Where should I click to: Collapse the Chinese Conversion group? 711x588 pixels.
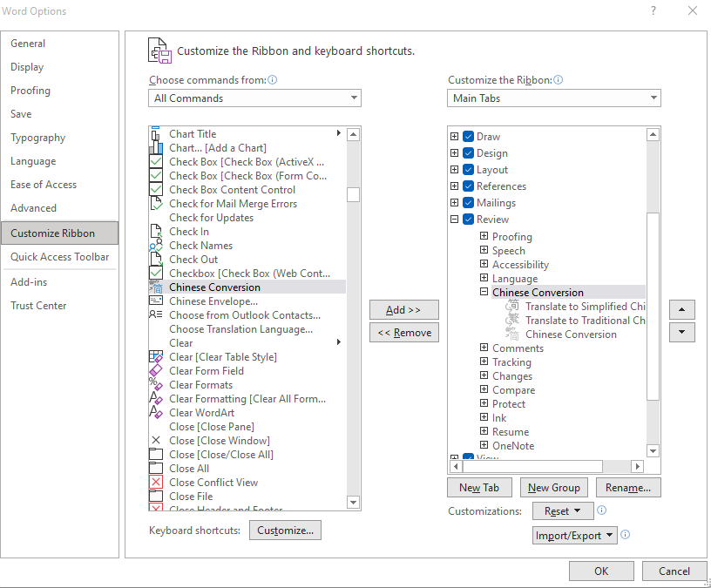(484, 292)
